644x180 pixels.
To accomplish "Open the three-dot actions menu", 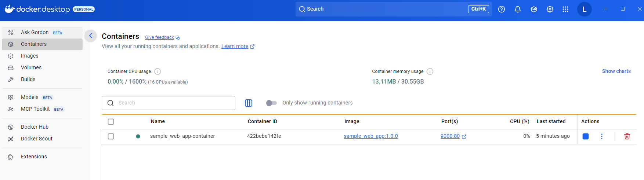I will [x=602, y=136].
